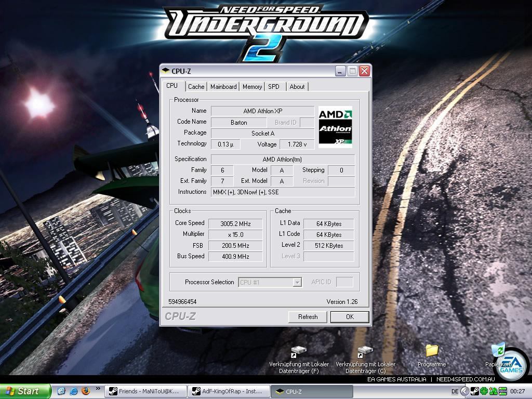Viewport: 532px width, 399px height.
Task: Close the CPU-Z window
Action: [x=364, y=71]
